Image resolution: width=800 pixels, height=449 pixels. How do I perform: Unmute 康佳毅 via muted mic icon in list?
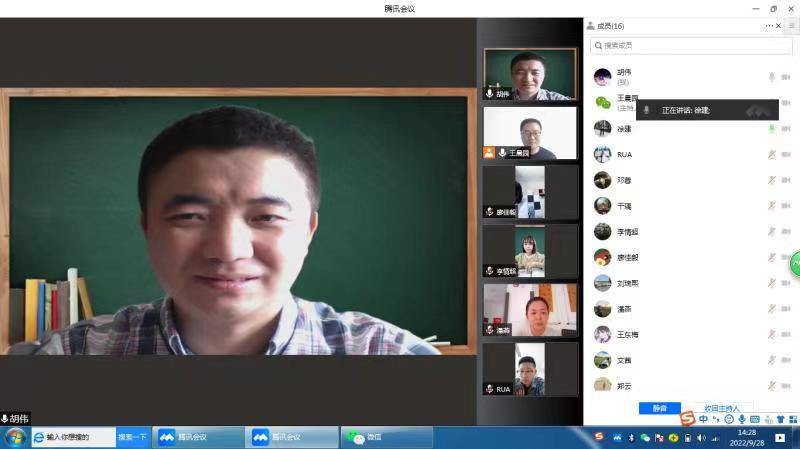point(771,257)
